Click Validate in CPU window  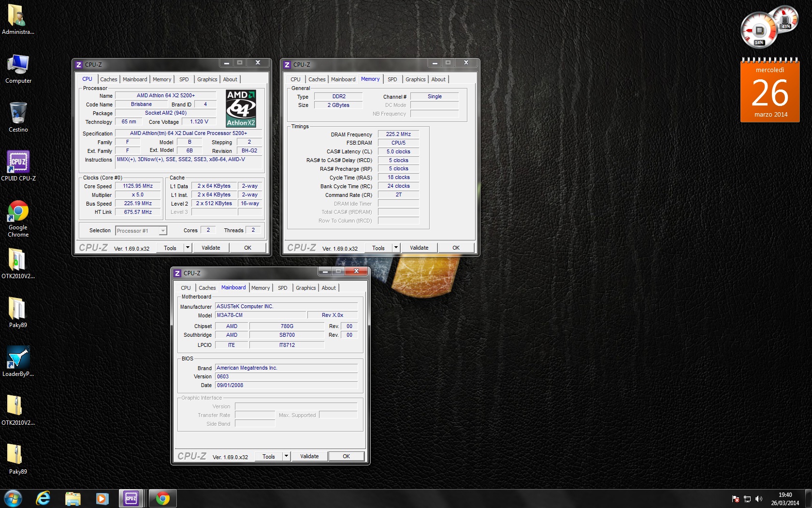pyautogui.click(x=211, y=248)
